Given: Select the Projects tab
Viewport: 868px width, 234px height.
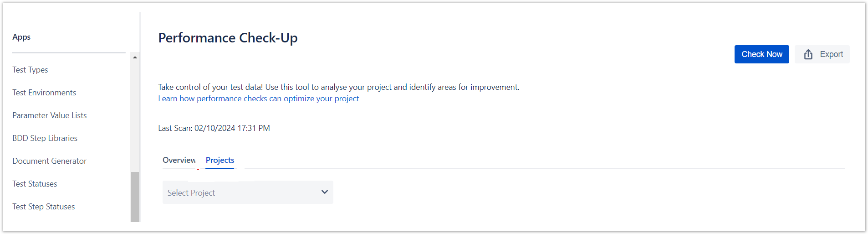Looking at the screenshot, I should pos(220,160).
